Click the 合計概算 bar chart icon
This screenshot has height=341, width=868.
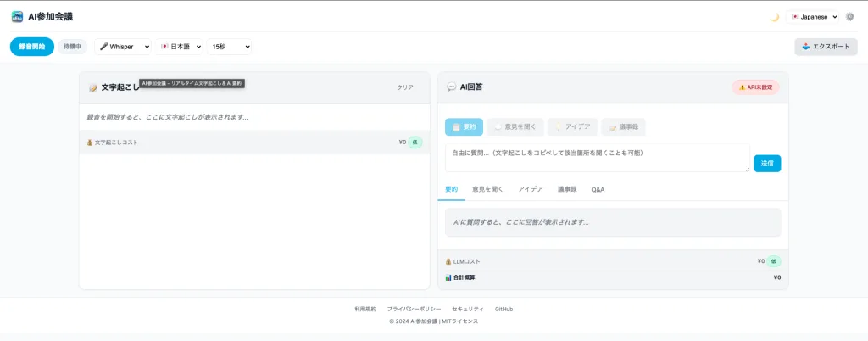pyautogui.click(x=448, y=277)
